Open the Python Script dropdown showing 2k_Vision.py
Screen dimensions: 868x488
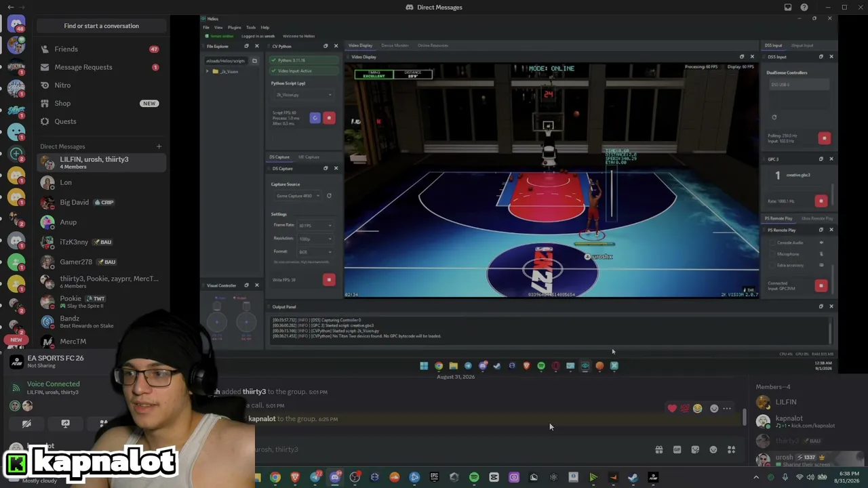pyautogui.click(x=302, y=95)
